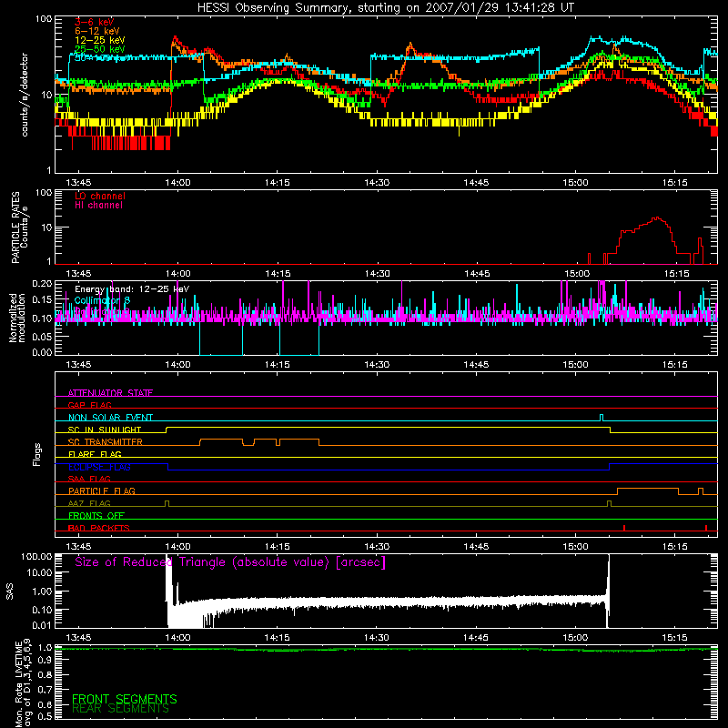Click the SC_IN_SUNLIGHT rising step near 13:58
This screenshot has height=728, width=728.
tap(167, 430)
